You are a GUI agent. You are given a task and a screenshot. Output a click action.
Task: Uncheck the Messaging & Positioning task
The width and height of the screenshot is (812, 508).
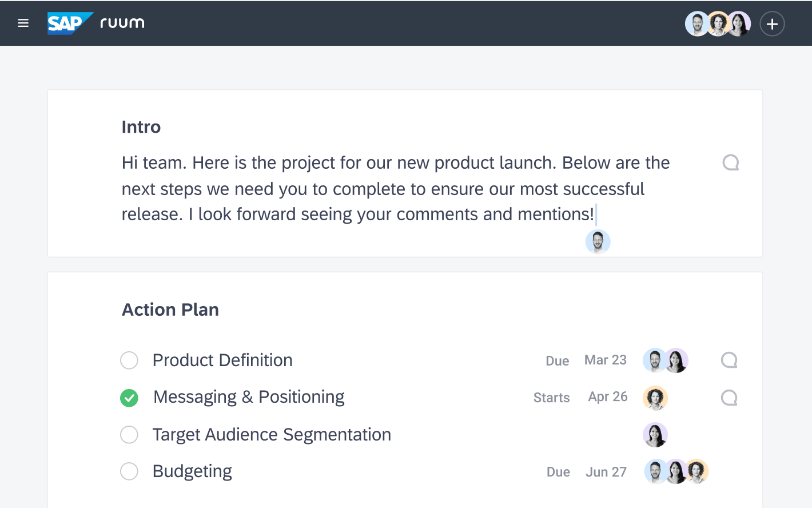tap(129, 398)
